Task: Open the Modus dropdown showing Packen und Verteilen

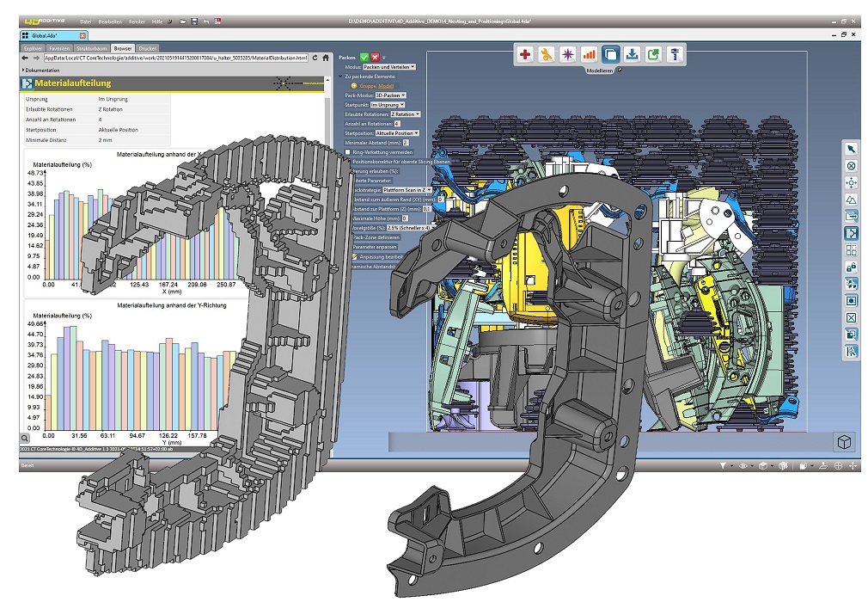Action: point(388,67)
